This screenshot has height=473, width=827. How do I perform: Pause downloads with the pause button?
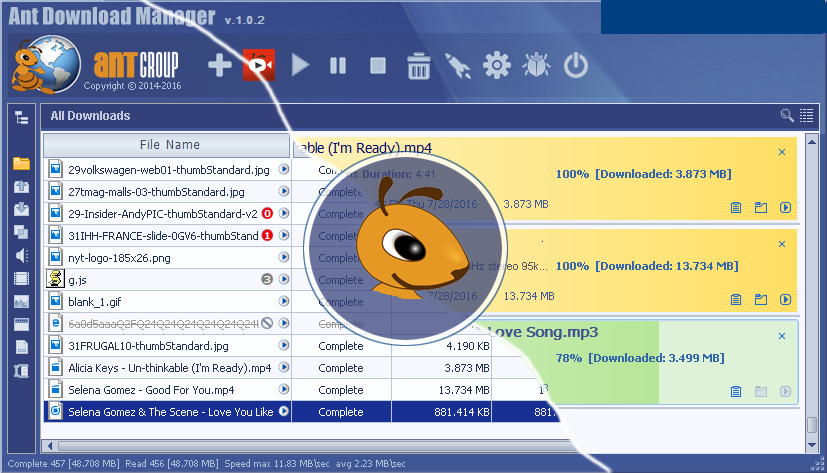(338, 65)
